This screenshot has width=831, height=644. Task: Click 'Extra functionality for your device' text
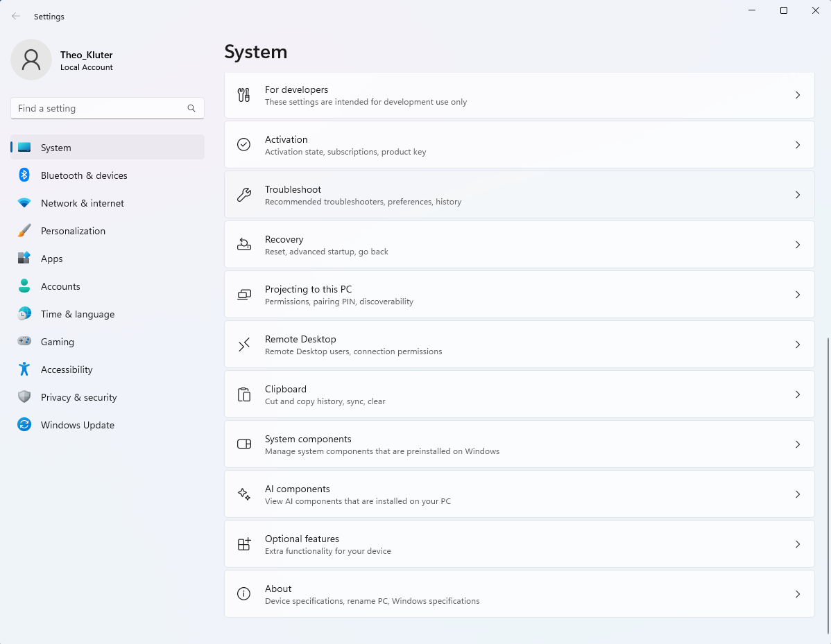click(328, 551)
